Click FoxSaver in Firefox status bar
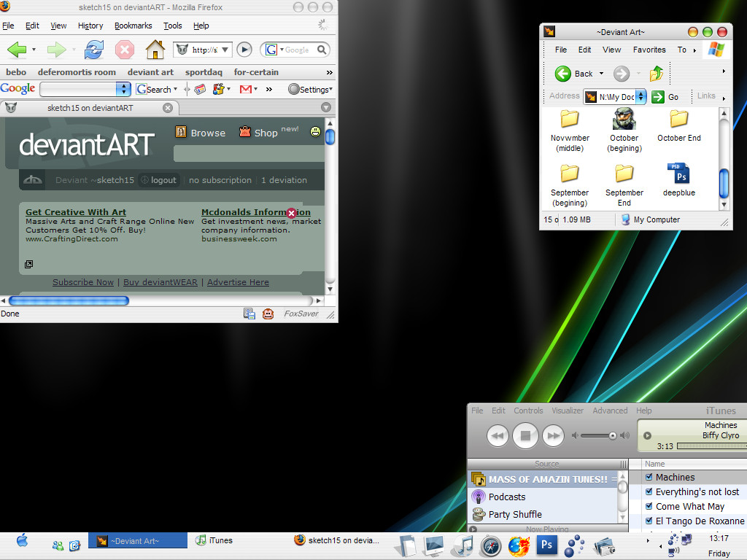The width and height of the screenshot is (747, 560). [301, 314]
